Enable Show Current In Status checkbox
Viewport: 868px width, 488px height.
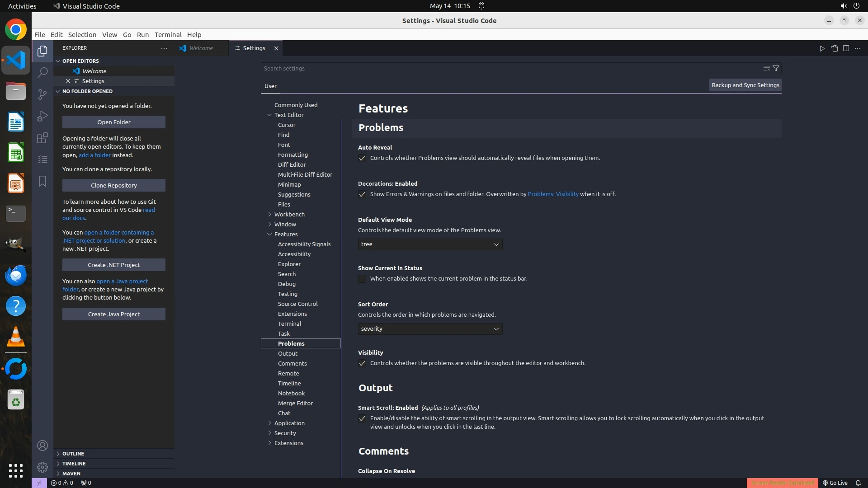(362, 279)
